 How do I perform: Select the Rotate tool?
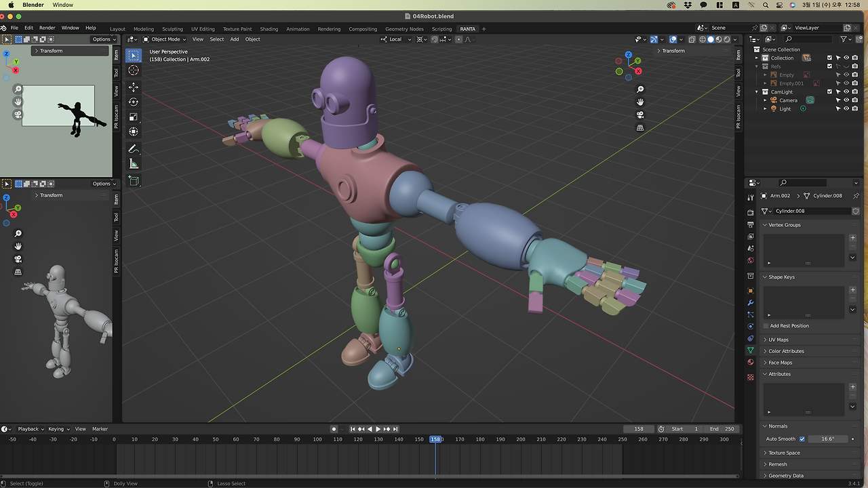(134, 102)
